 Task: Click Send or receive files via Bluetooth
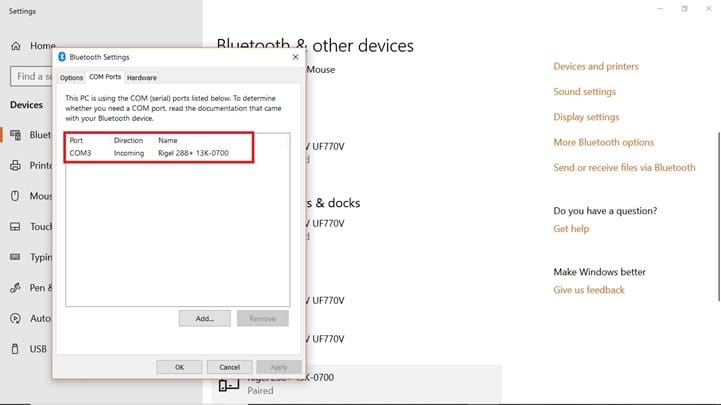point(624,168)
